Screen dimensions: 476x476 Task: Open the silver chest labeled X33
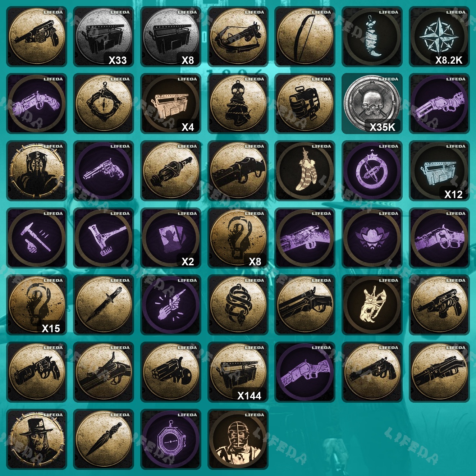(104, 36)
